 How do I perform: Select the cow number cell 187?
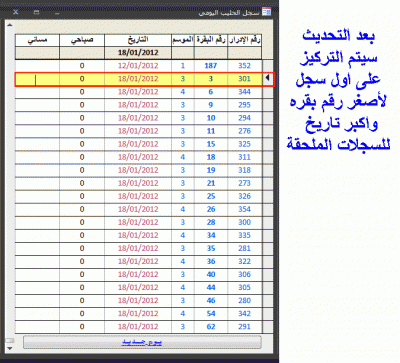(x=211, y=66)
